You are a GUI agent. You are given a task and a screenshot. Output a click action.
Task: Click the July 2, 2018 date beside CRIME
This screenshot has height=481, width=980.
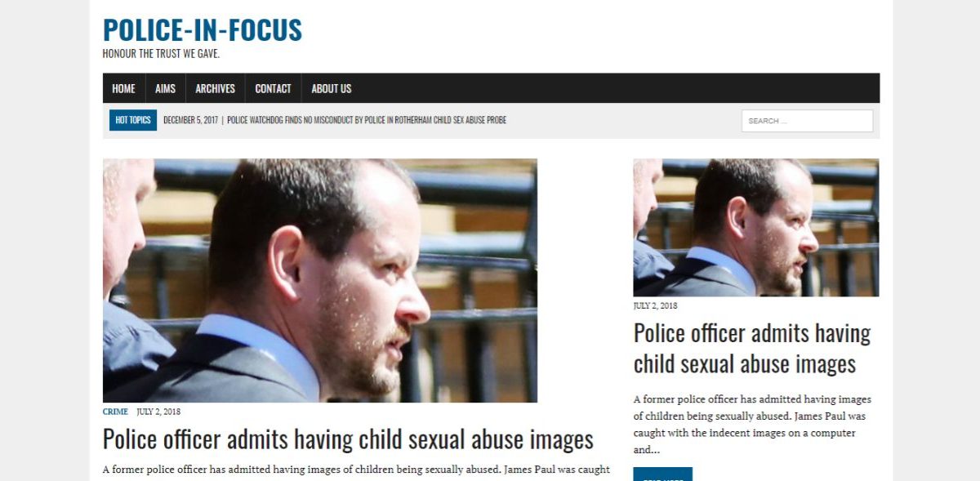pos(158,412)
